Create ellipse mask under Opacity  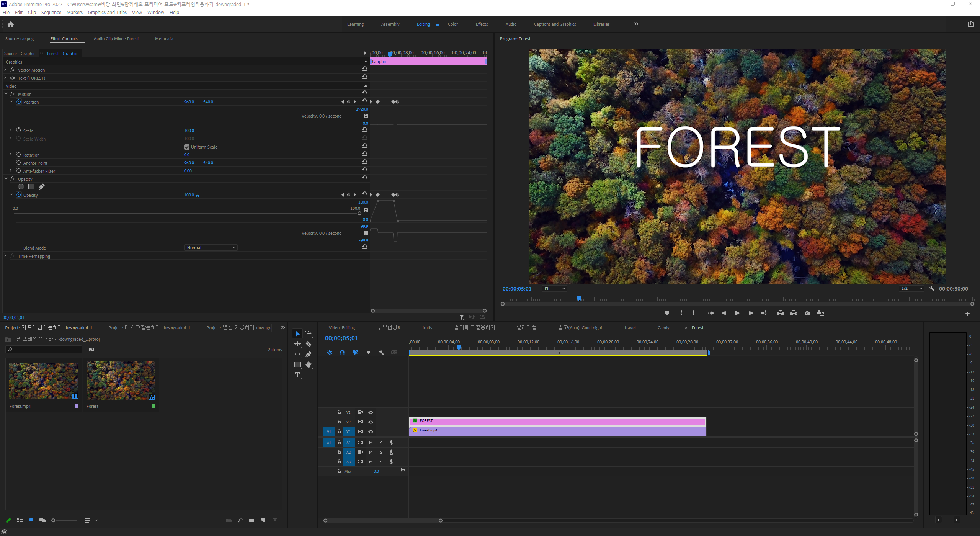[21, 187]
